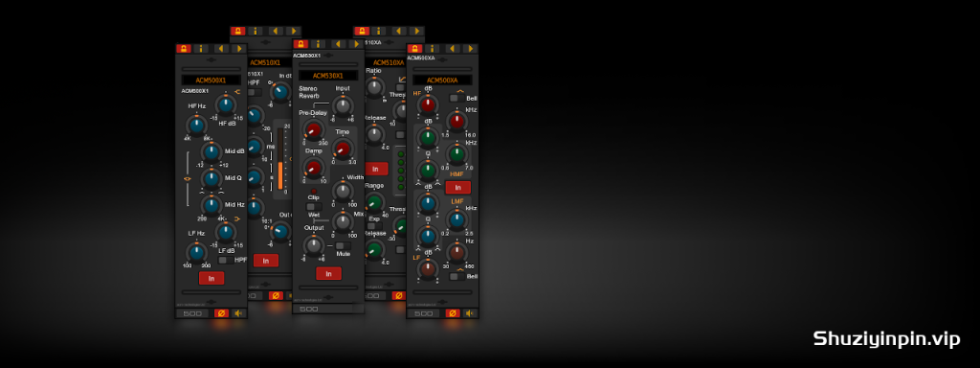The width and height of the screenshot is (980, 368).
Task: Click the ACM500XA name display
Action: coord(442,80)
